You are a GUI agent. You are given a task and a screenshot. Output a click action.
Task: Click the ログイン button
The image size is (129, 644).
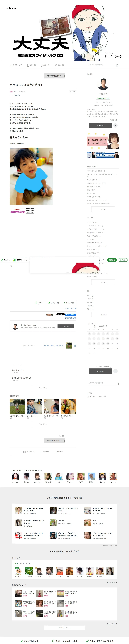pos(123,260)
